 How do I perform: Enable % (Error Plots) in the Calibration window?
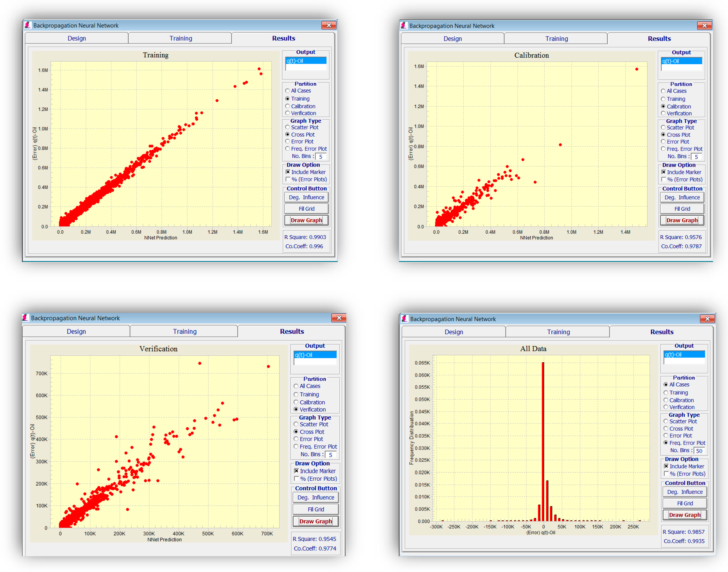[x=682, y=180]
